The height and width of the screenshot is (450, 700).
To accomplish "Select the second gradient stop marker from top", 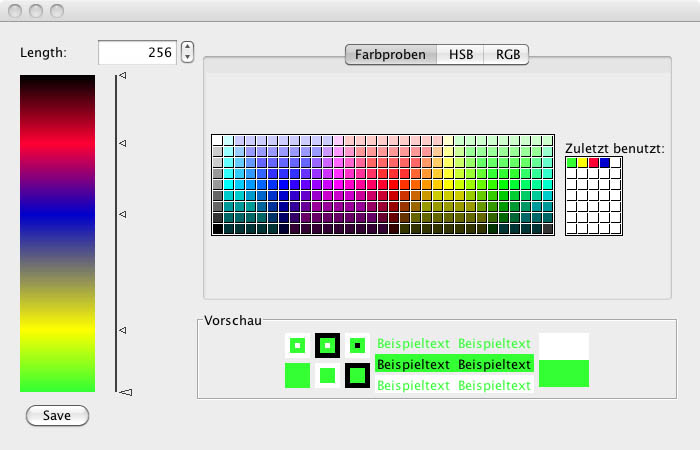I will (123, 144).
